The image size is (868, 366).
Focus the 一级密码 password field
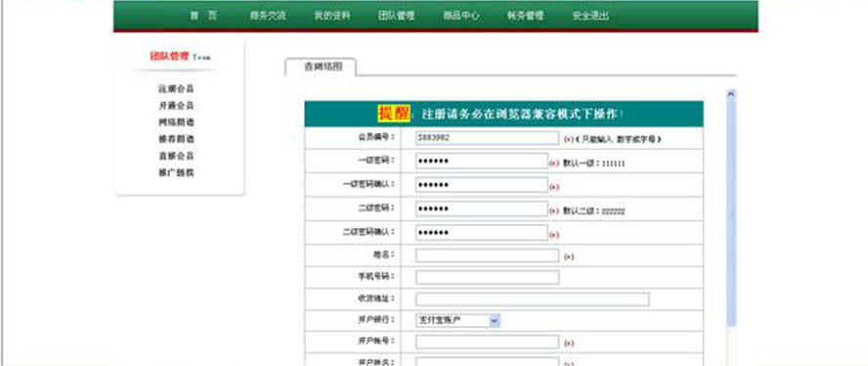click(x=482, y=161)
